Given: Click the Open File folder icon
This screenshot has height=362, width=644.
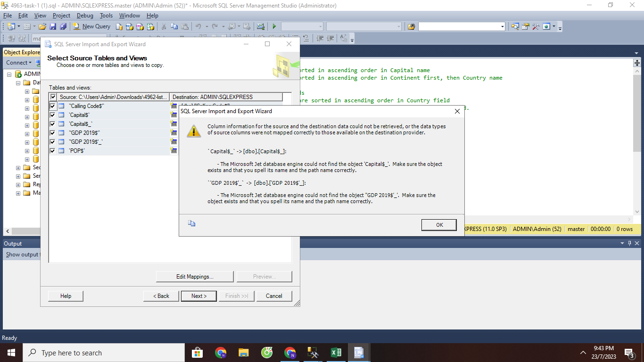Looking at the screenshot, I should point(42,26).
